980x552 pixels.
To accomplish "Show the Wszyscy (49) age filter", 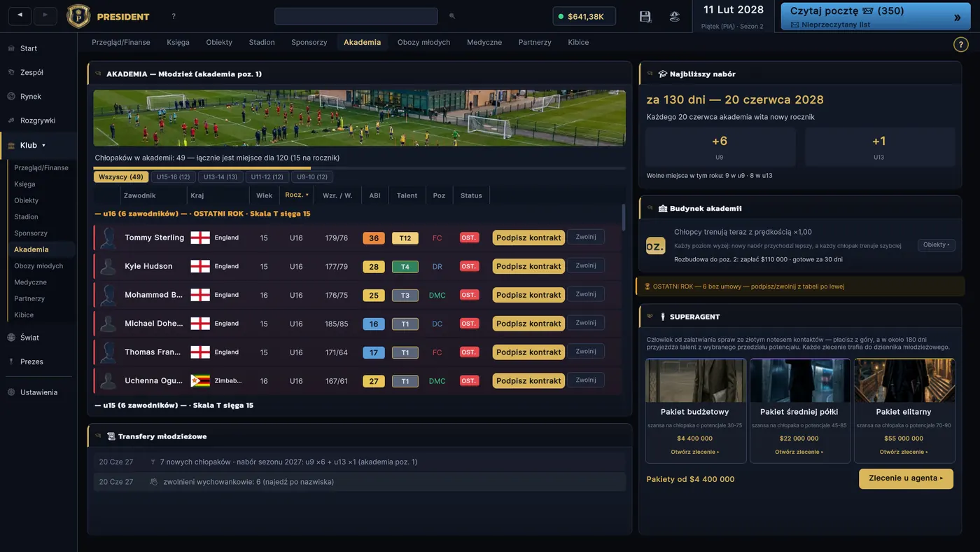I will (x=121, y=177).
